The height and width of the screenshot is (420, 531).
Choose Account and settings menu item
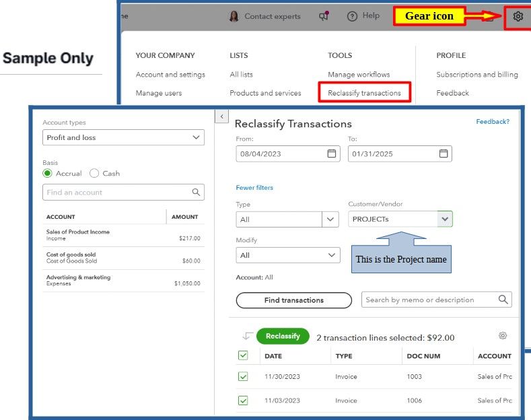[x=170, y=75]
